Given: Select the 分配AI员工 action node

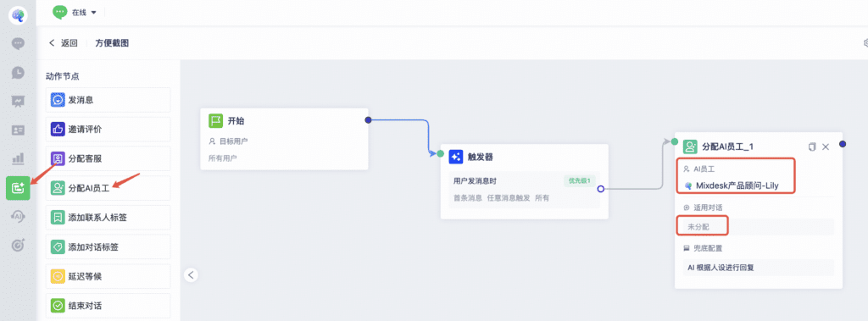Looking at the screenshot, I should (108, 188).
